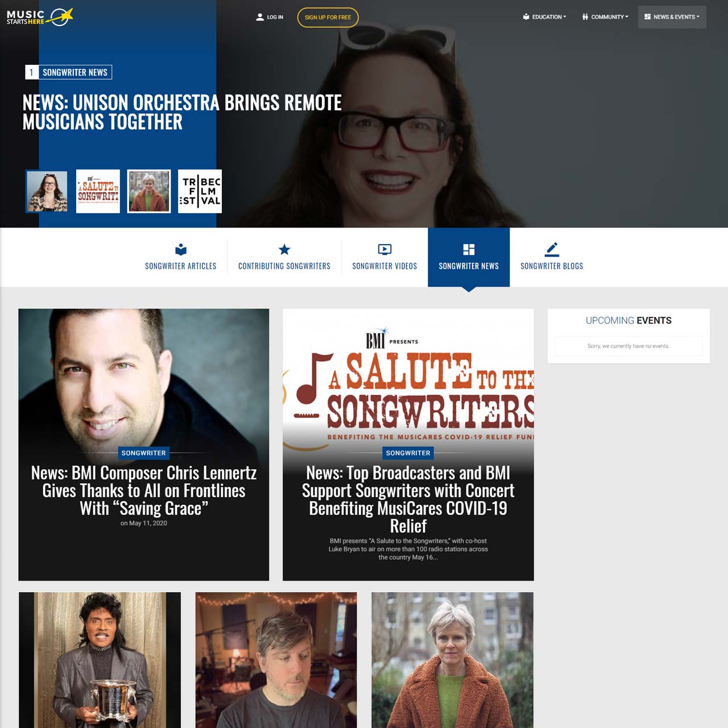The image size is (728, 728).
Task: Expand the Community dropdown menu
Action: click(605, 17)
